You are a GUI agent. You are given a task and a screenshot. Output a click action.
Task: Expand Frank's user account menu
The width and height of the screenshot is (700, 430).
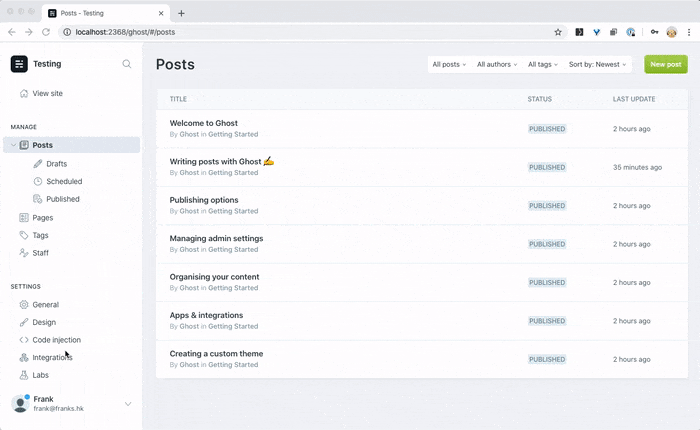coord(128,404)
